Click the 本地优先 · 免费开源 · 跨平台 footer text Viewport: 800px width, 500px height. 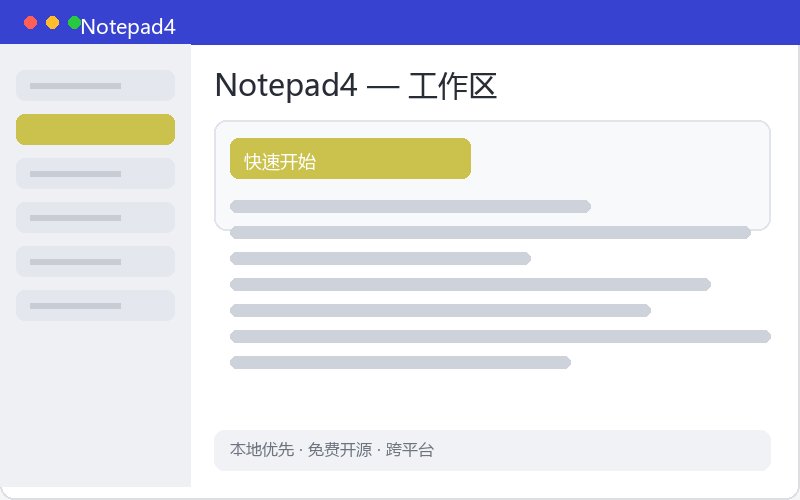click(332, 450)
